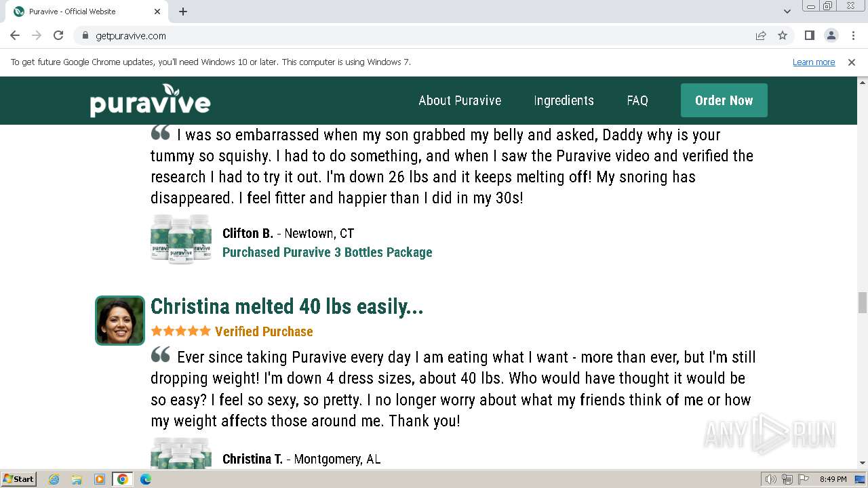Click the scrollbar up arrow
The height and width of the screenshot is (488, 868).
(x=863, y=82)
